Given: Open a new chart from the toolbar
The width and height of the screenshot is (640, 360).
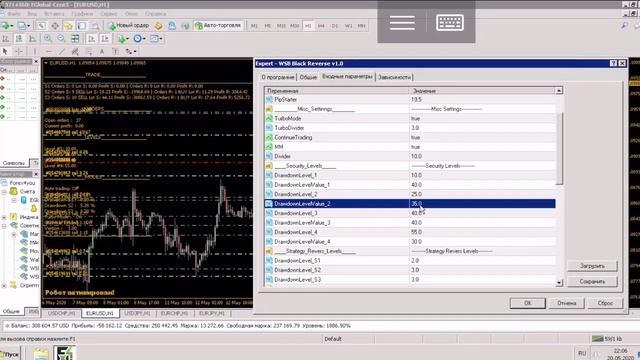Looking at the screenshot, I should click(7, 26).
